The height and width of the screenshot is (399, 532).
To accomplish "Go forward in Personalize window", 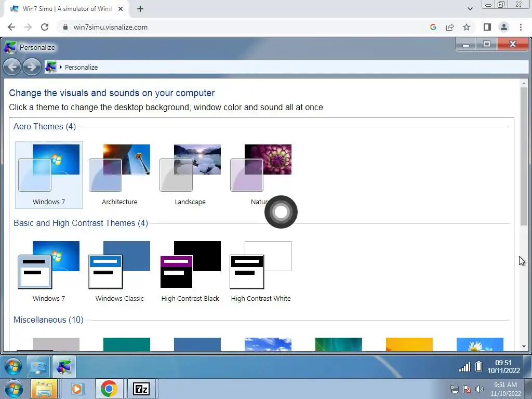I will pyautogui.click(x=32, y=67).
